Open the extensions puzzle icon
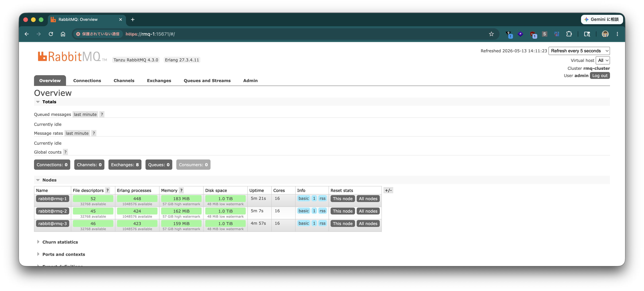 click(x=569, y=34)
